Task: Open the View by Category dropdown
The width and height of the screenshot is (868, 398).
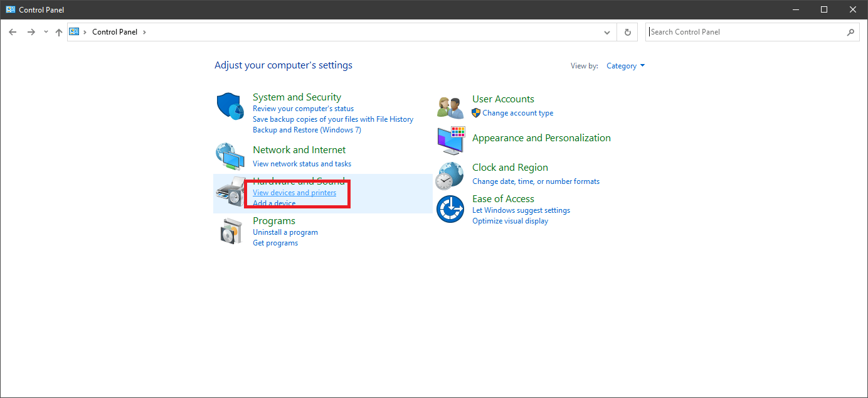Action: [x=625, y=65]
